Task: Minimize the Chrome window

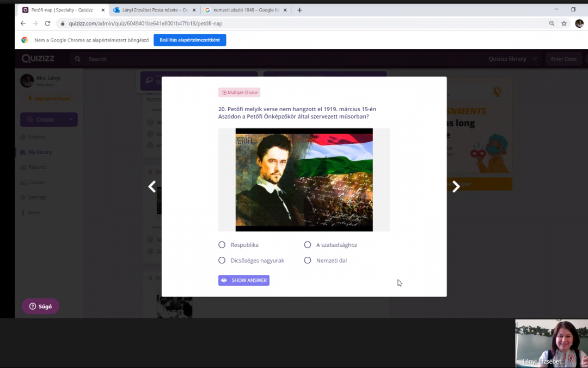Action: (556, 9)
